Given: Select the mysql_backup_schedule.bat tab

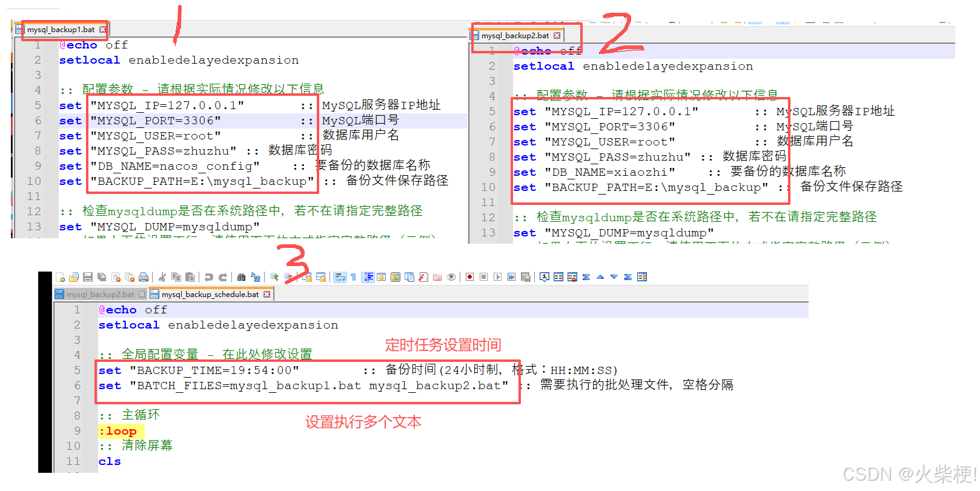Looking at the screenshot, I should 210,294.
